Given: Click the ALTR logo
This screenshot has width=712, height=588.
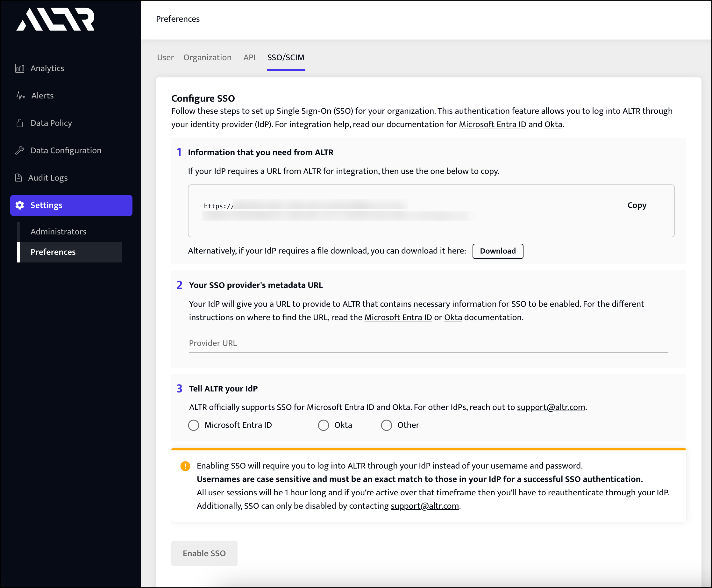Looking at the screenshot, I should (x=55, y=19).
